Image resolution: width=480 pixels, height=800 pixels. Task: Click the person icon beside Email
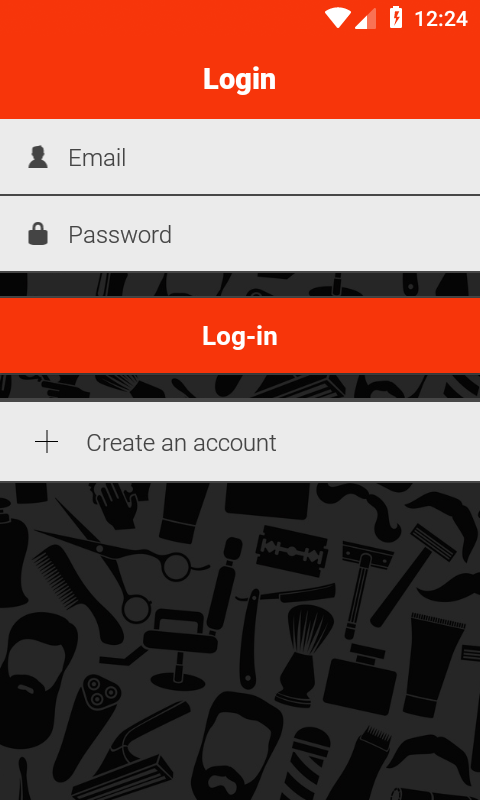click(x=38, y=157)
